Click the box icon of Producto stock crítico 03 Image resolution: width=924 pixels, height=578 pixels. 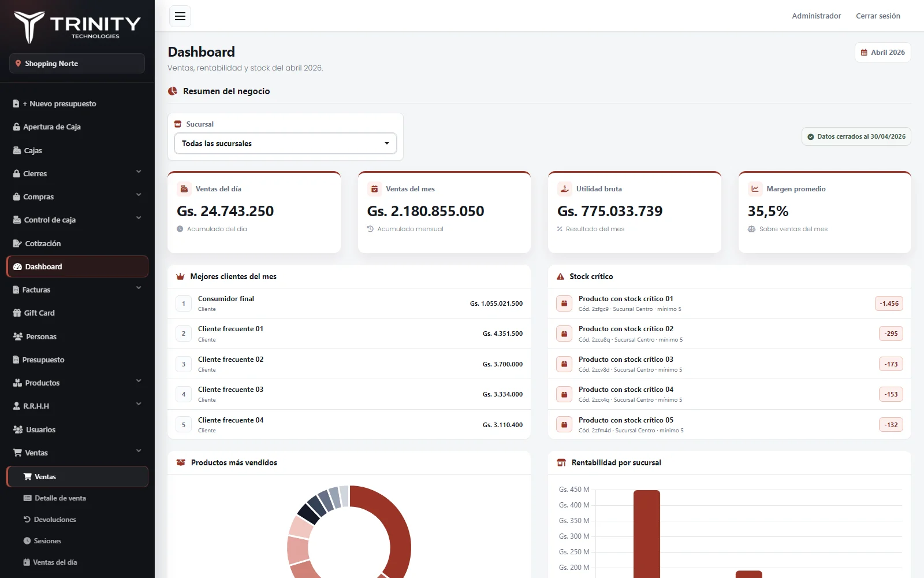[564, 364]
